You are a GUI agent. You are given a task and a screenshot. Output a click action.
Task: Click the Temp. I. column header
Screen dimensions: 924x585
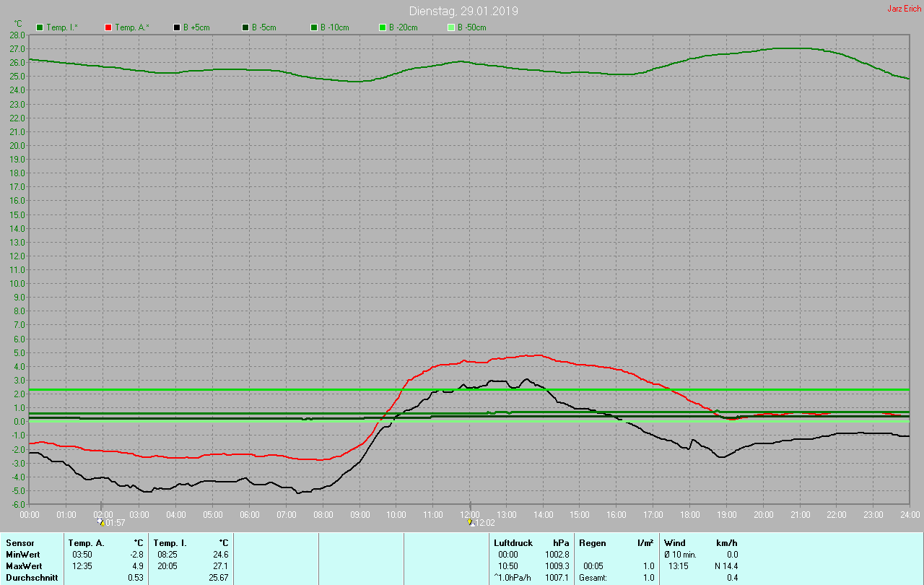click(170, 542)
